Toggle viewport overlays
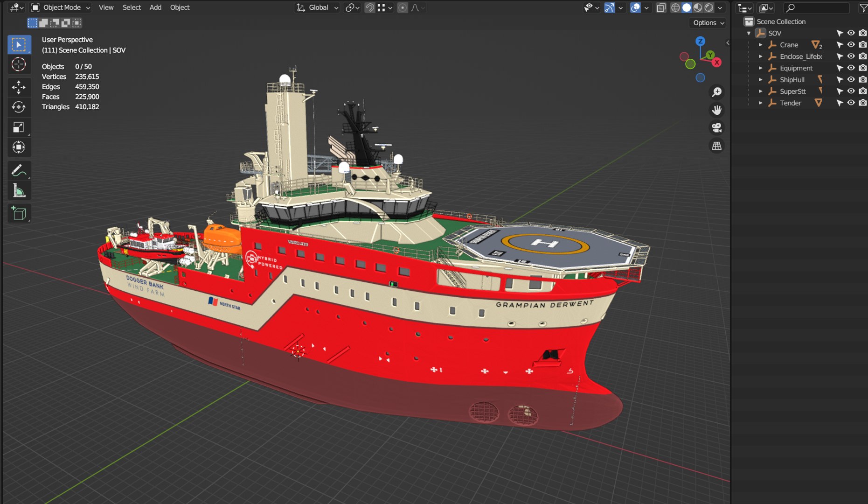This screenshot has width=868, height=504. [x=635, y=8]
